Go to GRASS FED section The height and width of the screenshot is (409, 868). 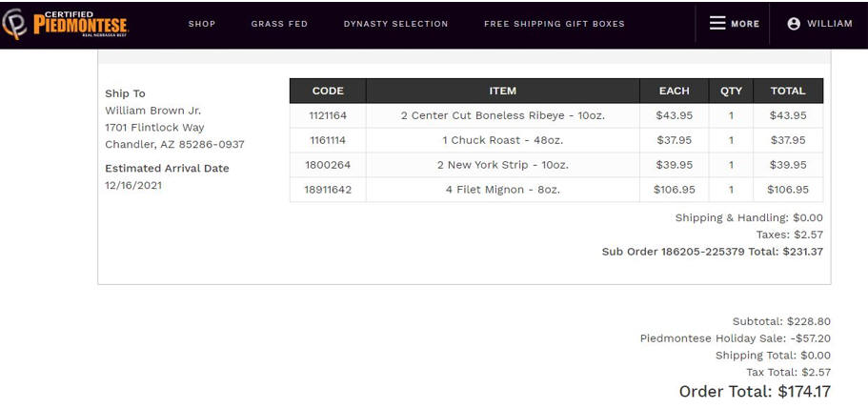[279, 24]
